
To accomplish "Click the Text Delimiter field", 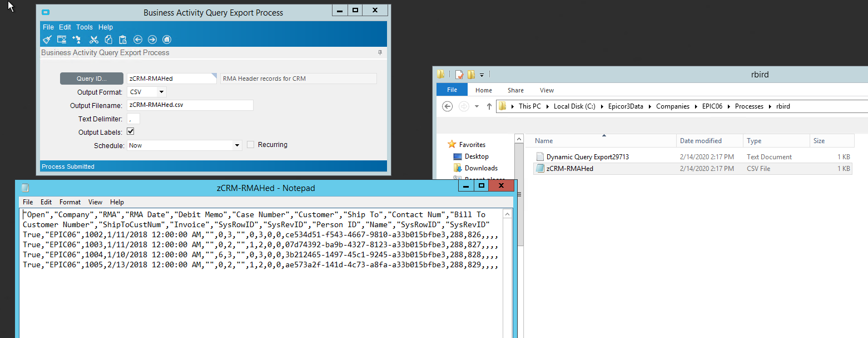I will pyautogui.click(x=133, y=119).
